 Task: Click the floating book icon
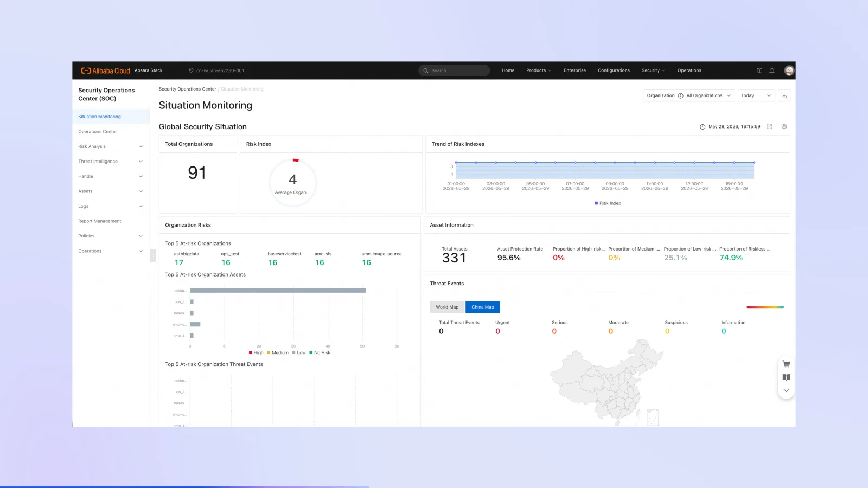point(786,377)
